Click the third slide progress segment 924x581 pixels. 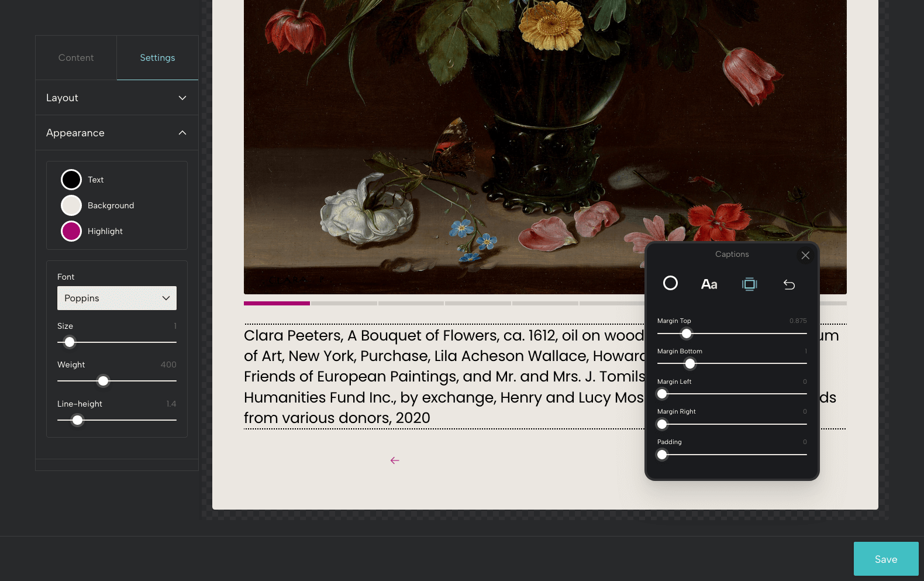(x=411, y=303)
